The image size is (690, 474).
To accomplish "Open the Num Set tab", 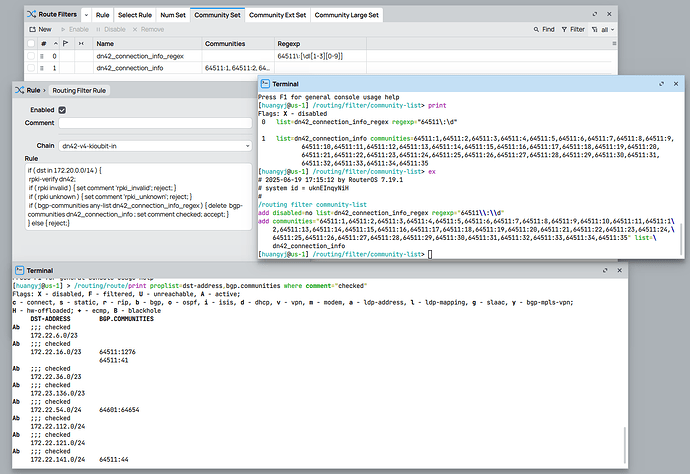I will coord(173,15).
